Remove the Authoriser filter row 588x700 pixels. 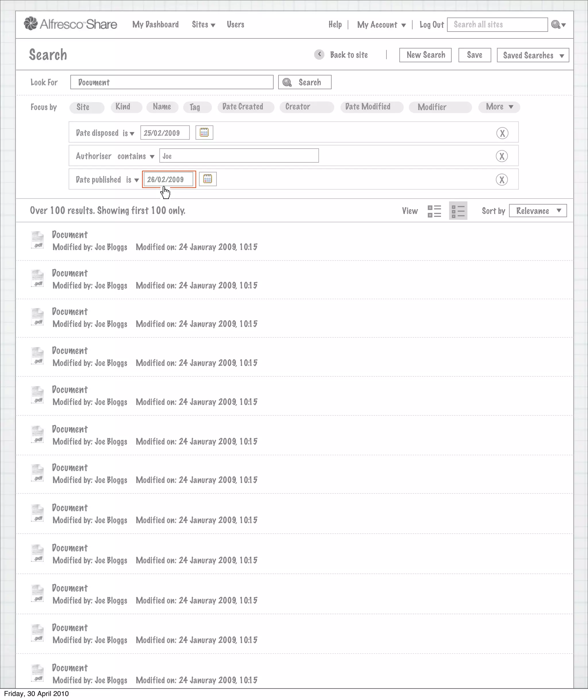[502, 156]
